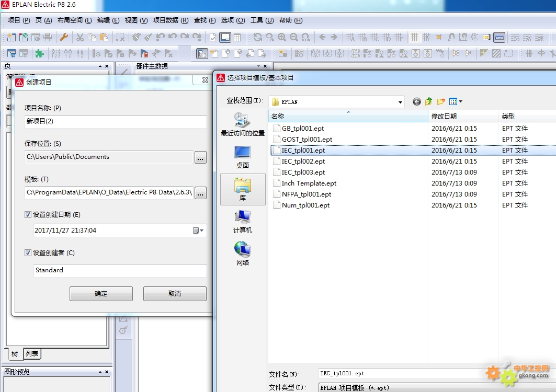Toggle 设置创建日期 checkbox
Image resolution: width=556 pixels, height=392 pixels.
point(28,214)
